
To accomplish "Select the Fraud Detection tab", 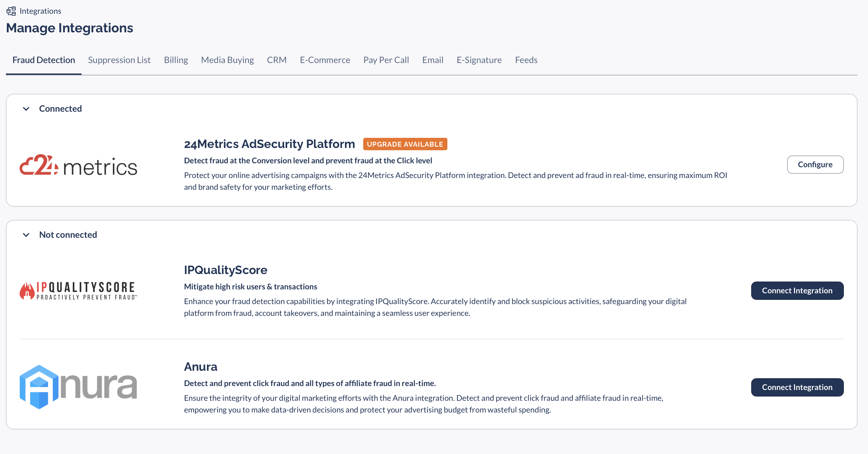I will pyautogui.click(x=44, y=60).
